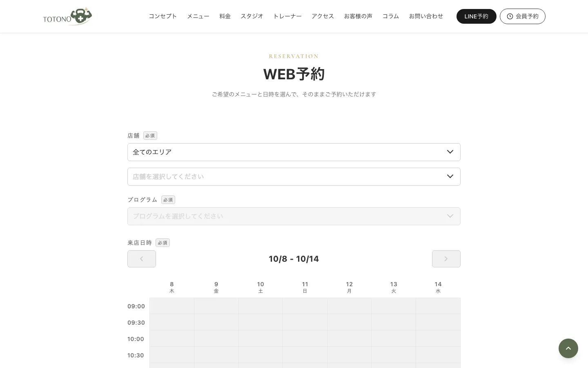This screenshot has height=368, width=588.
Task: Click the 8 木 day header
Action: [172, 287]
